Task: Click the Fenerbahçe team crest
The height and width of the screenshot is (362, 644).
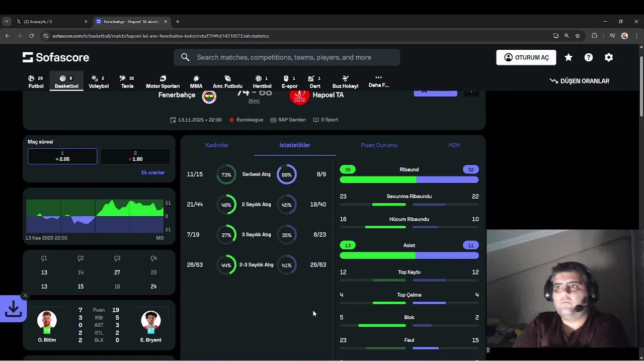Action: pos(209,97)
